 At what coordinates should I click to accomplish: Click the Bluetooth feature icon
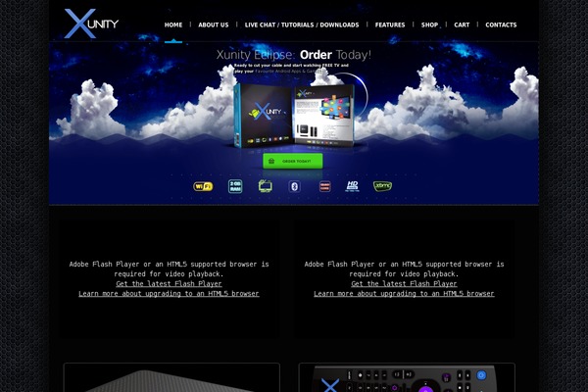tap(294, 186)
